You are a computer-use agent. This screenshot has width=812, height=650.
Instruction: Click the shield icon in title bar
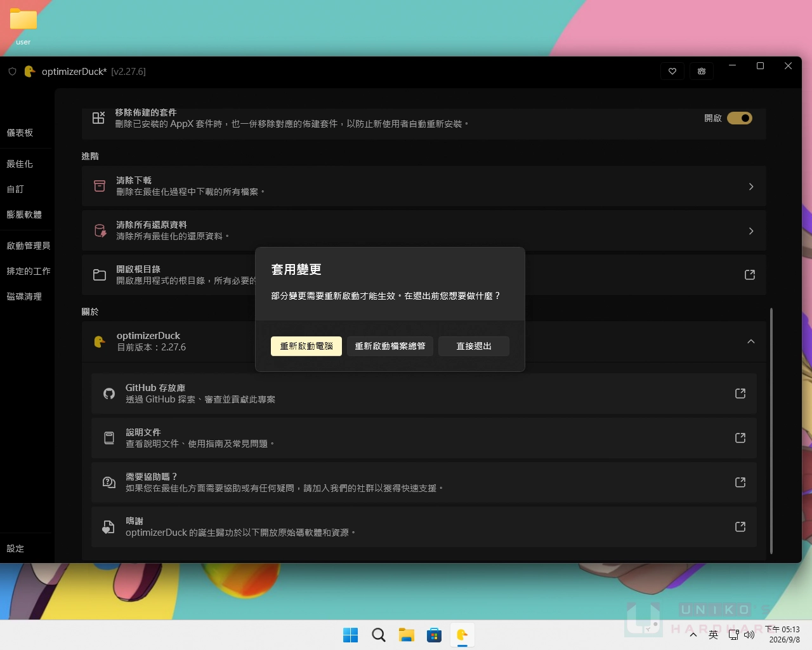coord(12,72)
